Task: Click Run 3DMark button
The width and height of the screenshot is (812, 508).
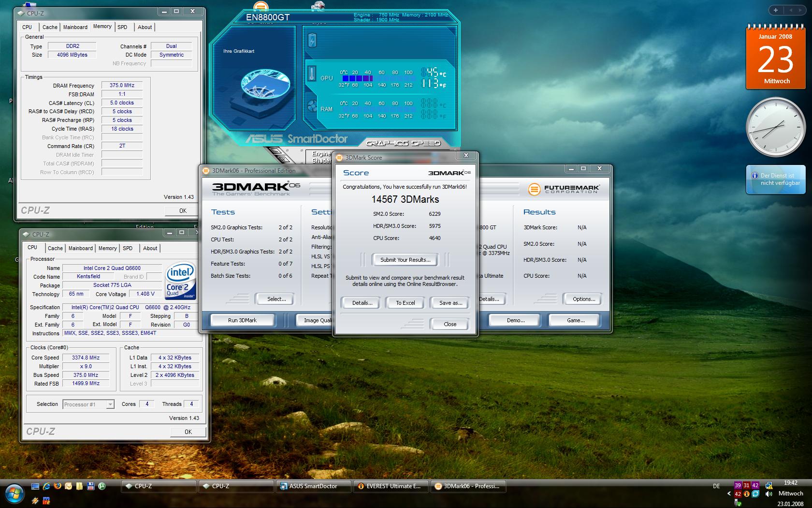Action: click(242, 320)
